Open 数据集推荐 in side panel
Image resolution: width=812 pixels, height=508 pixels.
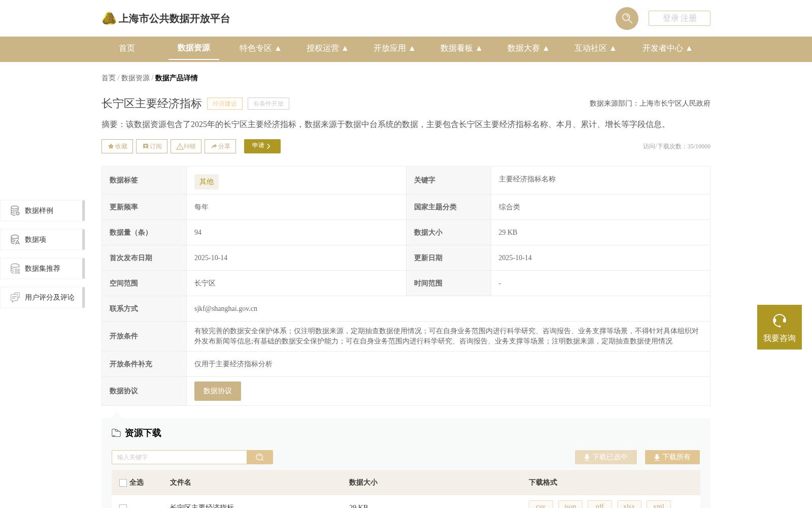[42, 268]
